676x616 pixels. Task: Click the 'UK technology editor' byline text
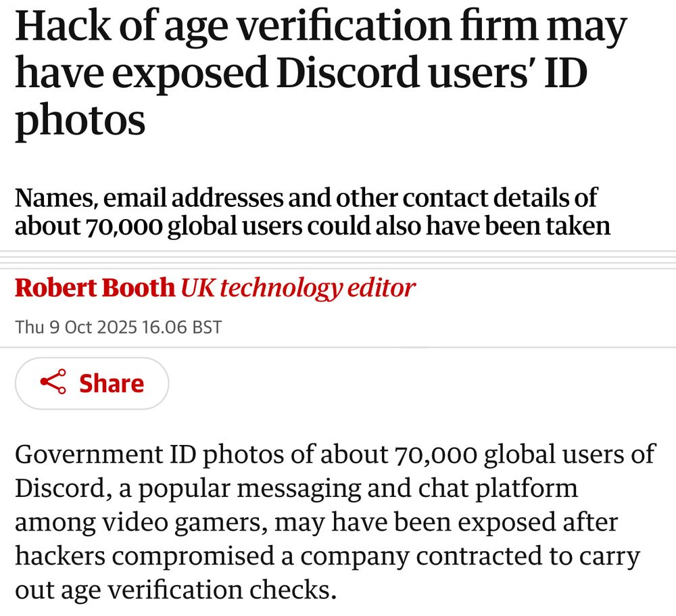click(x=297, y=289)
